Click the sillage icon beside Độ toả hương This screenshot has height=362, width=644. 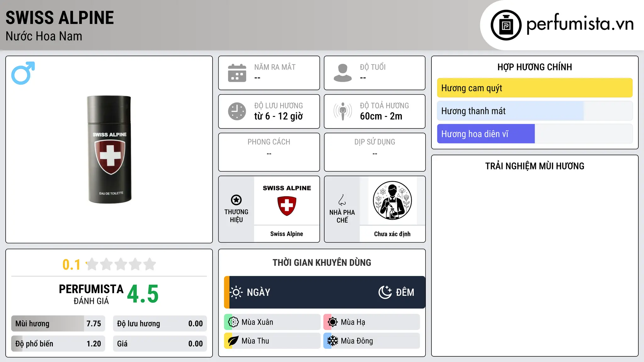pos(343,111)
